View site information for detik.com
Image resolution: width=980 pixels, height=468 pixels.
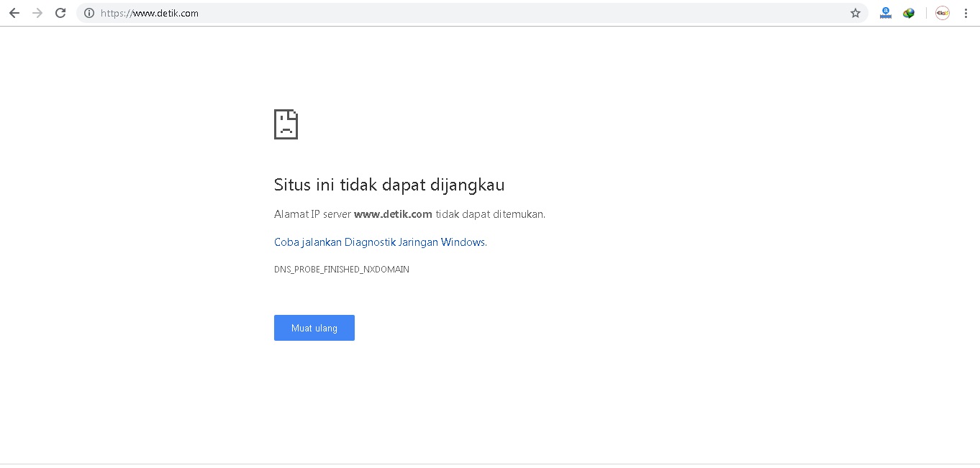point(89,13)
